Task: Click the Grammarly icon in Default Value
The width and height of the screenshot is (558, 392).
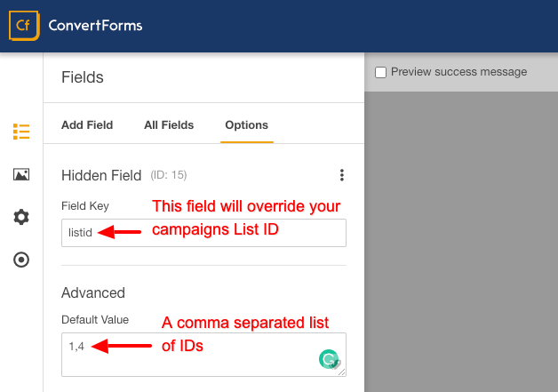Action: [x=329, y=359]
